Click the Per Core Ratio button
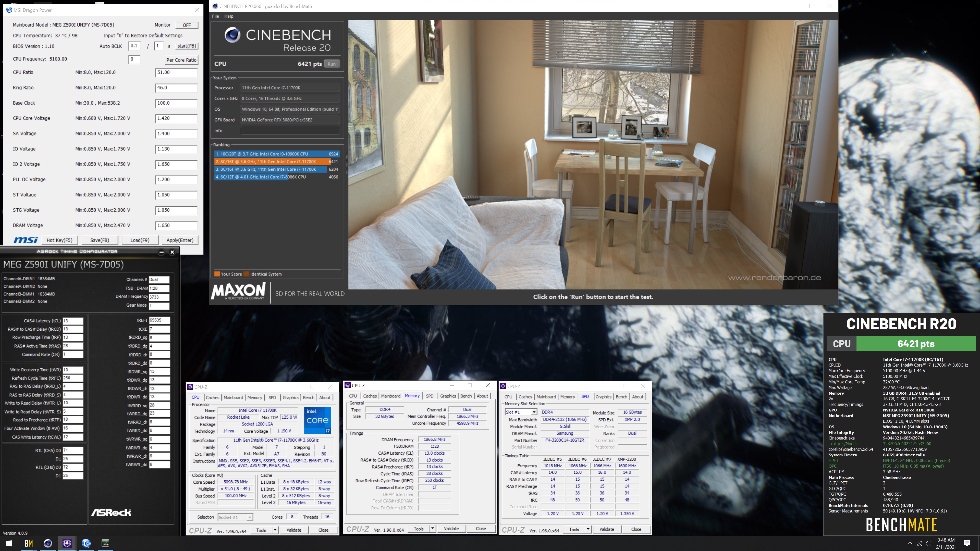This screenshot has width=980, height=551. [181, 60]
